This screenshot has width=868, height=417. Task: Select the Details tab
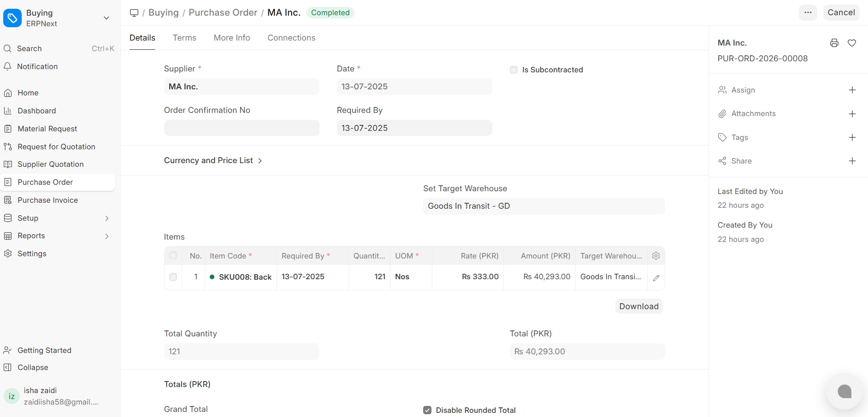142,38
